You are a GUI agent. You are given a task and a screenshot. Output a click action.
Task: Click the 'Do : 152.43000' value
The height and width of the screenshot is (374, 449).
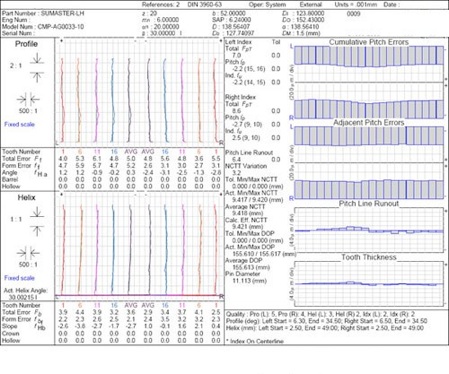(303, 20)
